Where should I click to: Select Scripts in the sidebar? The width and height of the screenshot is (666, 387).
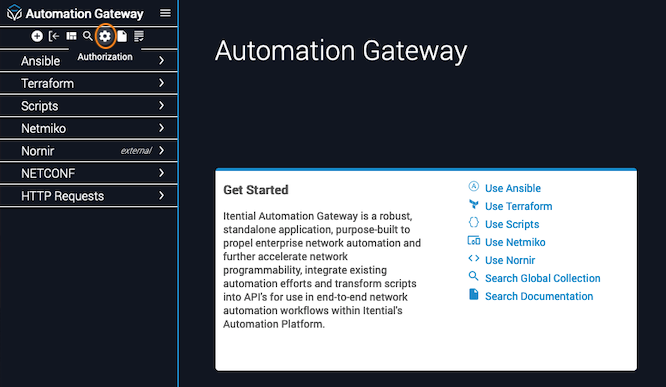coord(88,106)
